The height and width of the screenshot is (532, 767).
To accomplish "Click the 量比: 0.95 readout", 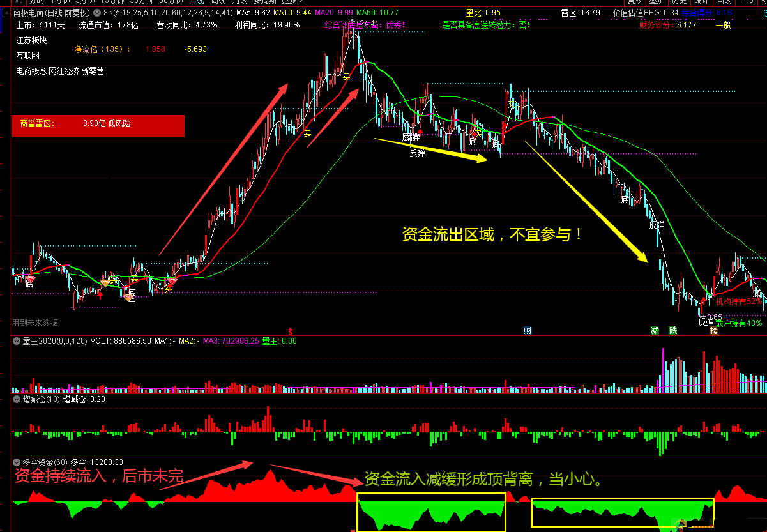I will tap(483, 13).
